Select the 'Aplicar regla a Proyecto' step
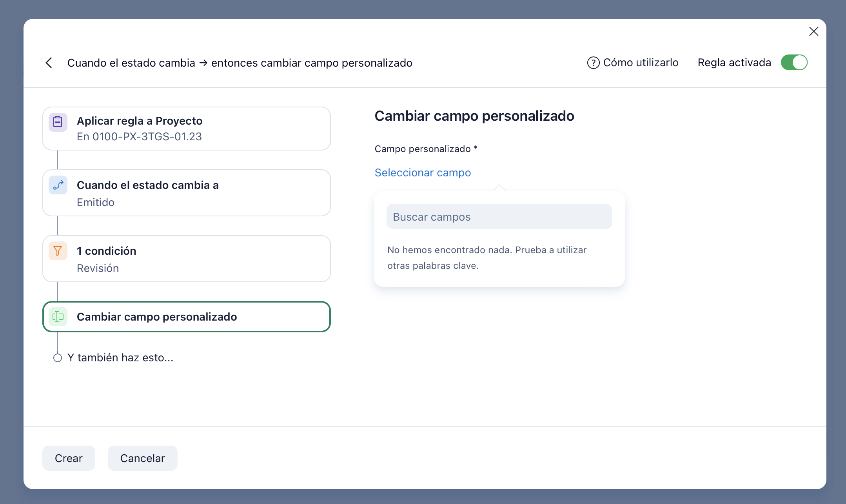The height and width of the screenshot is (504, 846). click(x=187, y=129)
